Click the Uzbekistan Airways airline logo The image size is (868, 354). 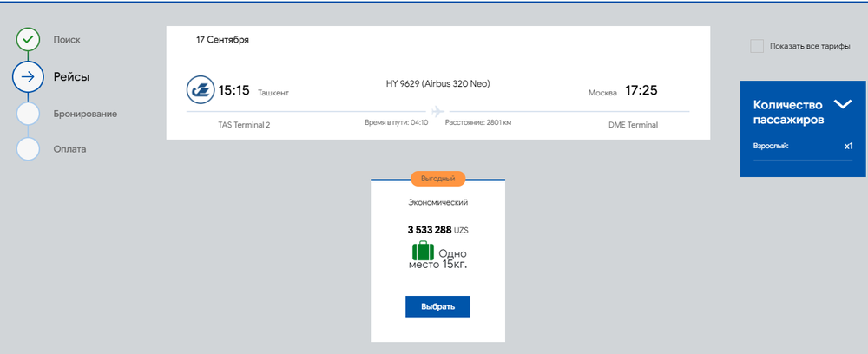200,90
